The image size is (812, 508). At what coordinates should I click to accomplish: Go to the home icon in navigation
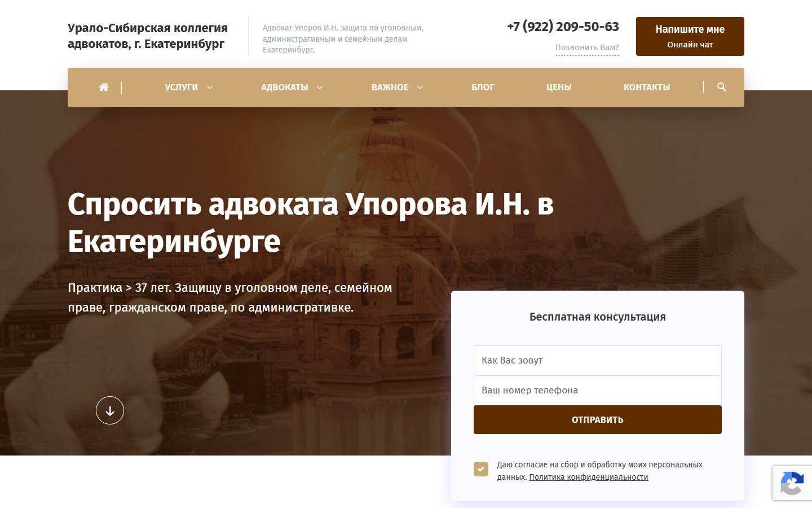tap(104, 87)
